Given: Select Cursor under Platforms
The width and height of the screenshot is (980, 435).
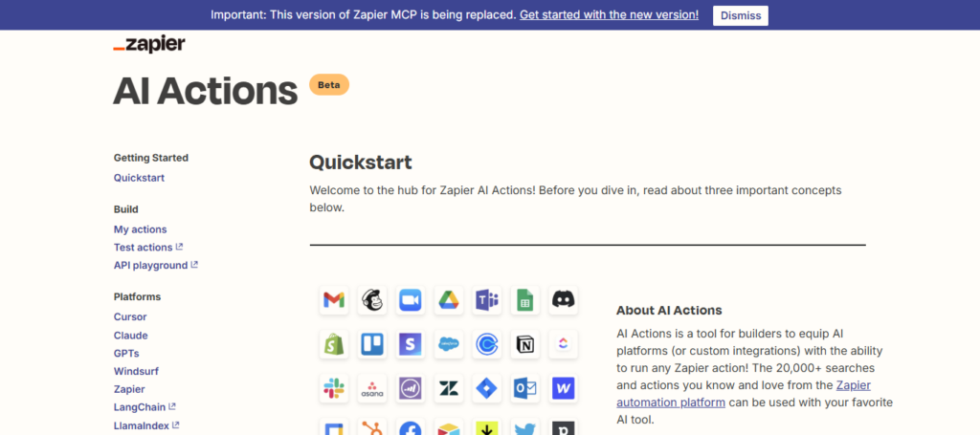Looking at the screenshot, I should pos(130,317).
